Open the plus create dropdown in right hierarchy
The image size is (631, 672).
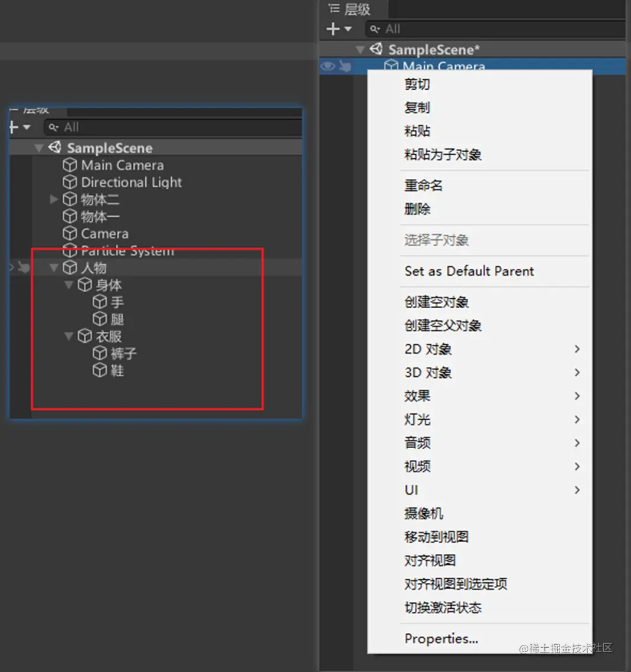point(339,29)
